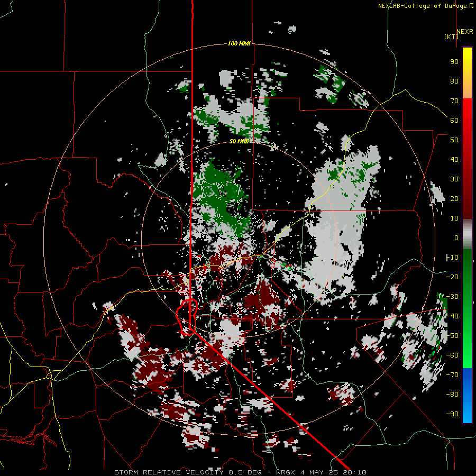Click the 30 value on the velocity scale
476x476 pixels.
(454, 179)
